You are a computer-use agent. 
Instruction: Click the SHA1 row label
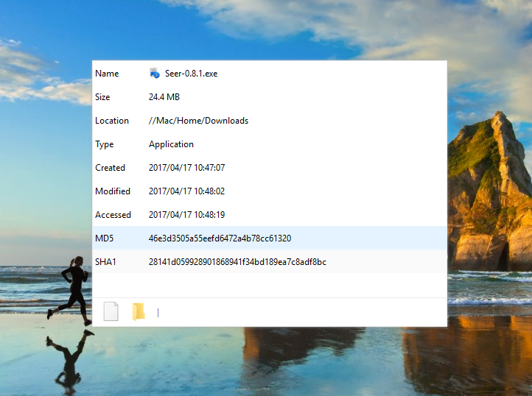pos(106,262)
